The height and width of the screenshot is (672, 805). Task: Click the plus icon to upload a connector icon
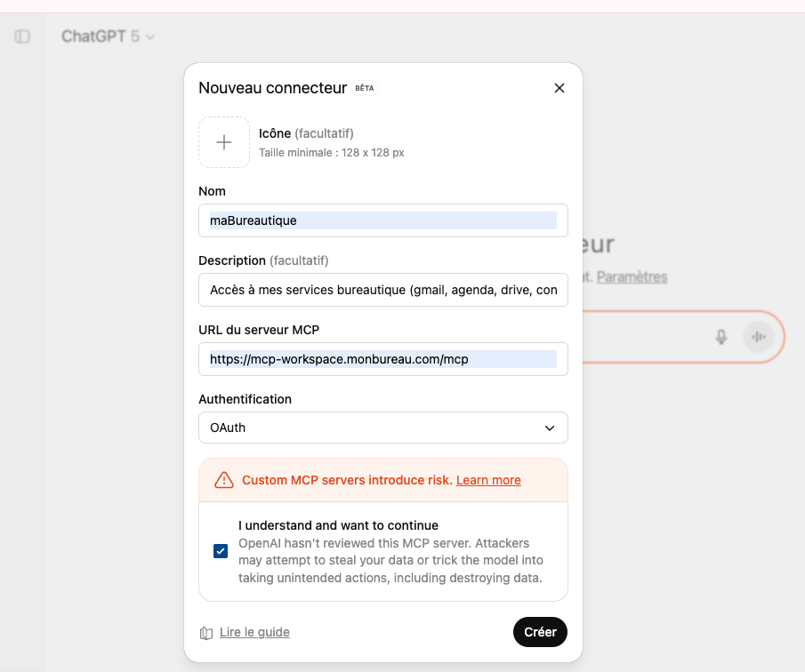[223, 141]
